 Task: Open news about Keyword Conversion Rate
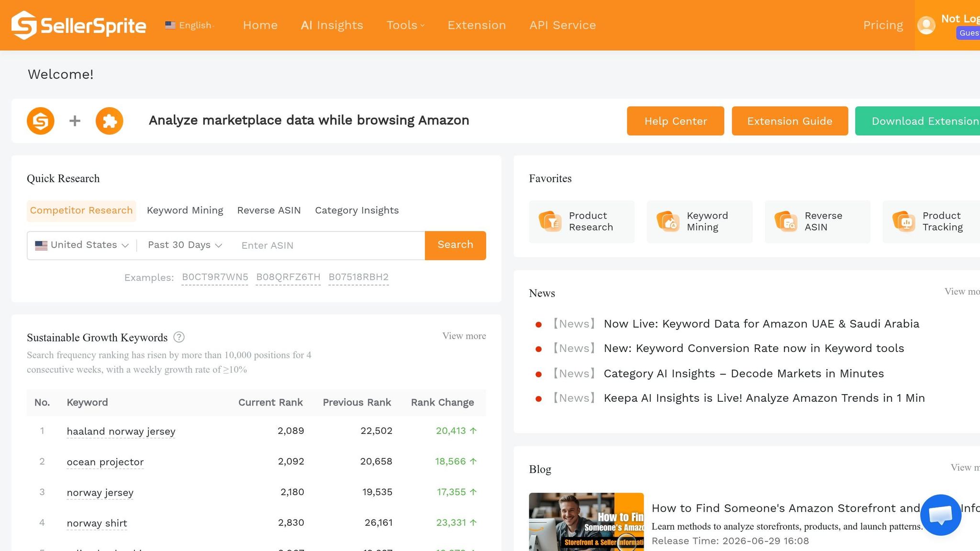(754, 348)
